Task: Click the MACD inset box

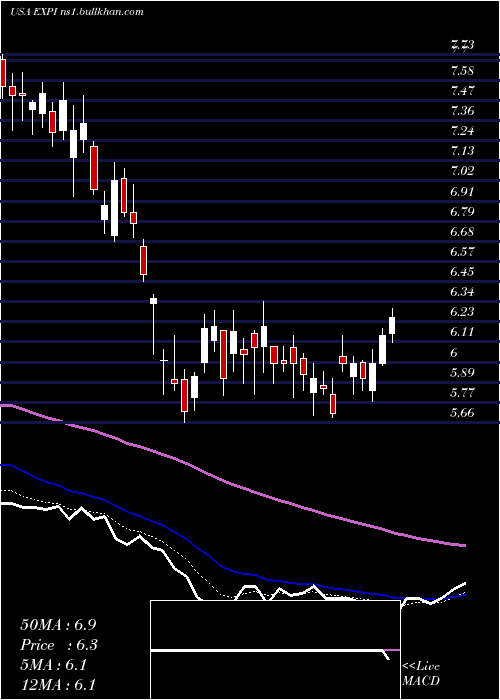Action: coord(275,650)
